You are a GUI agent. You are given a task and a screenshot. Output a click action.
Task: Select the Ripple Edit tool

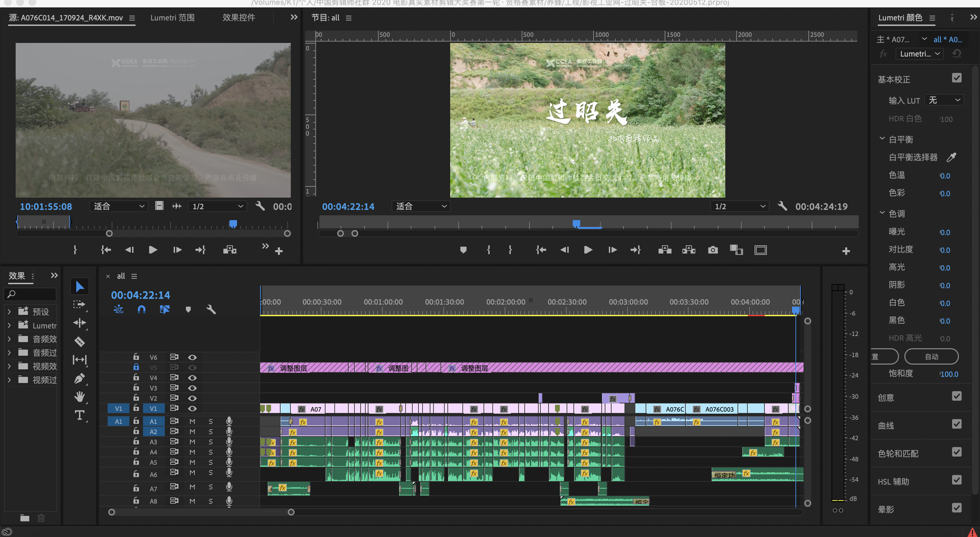pos(80,323)
